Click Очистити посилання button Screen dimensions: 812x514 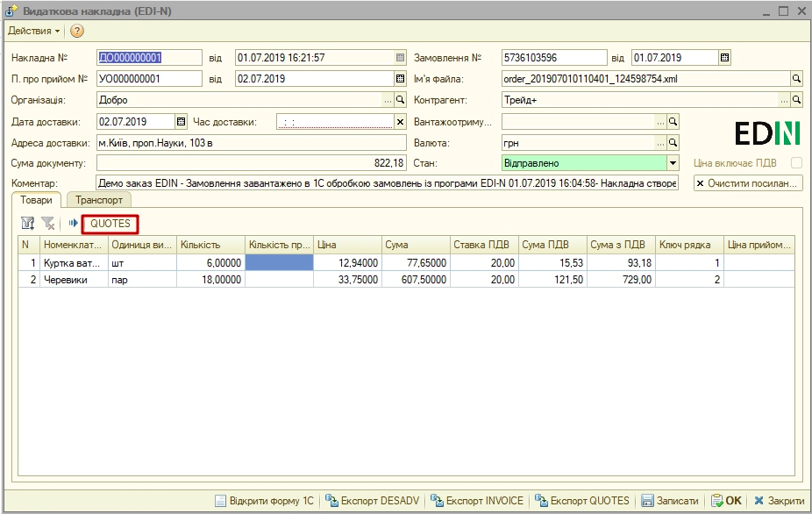coord(748,183)
